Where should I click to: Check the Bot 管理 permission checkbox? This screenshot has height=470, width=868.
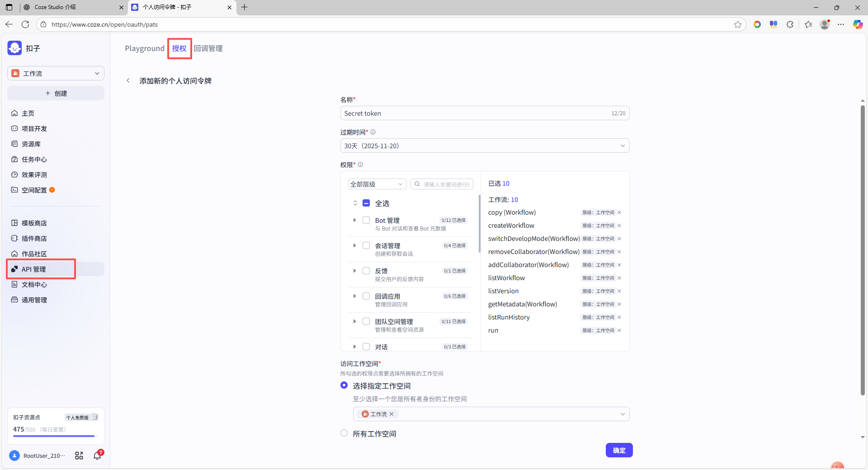click(x=366, y=221)
